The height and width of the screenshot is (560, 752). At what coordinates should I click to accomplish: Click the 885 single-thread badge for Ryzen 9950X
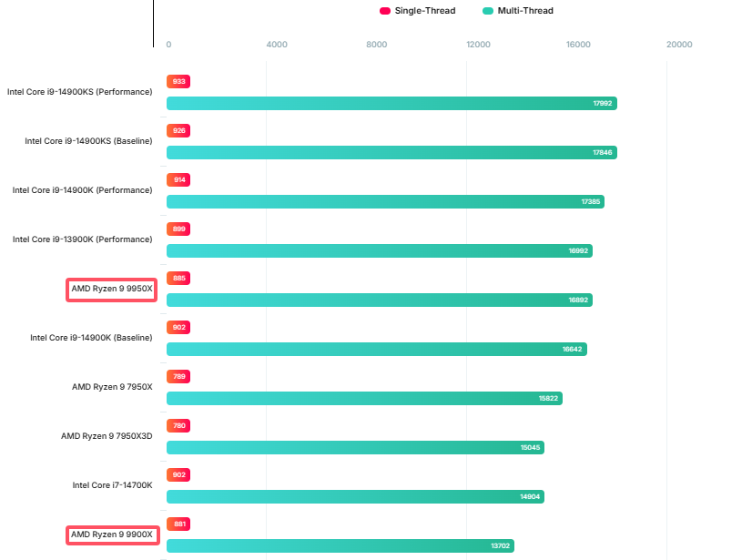(178, 279)
